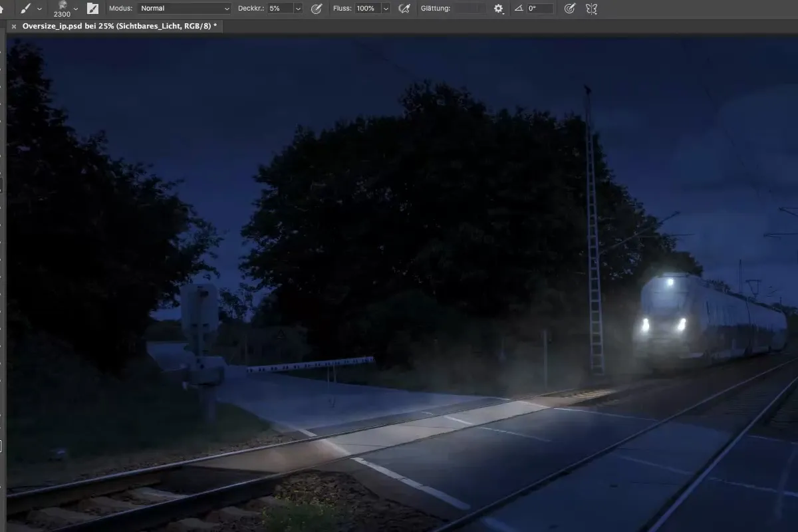Open the brush preset picker showing 2300

coord(62,9)
